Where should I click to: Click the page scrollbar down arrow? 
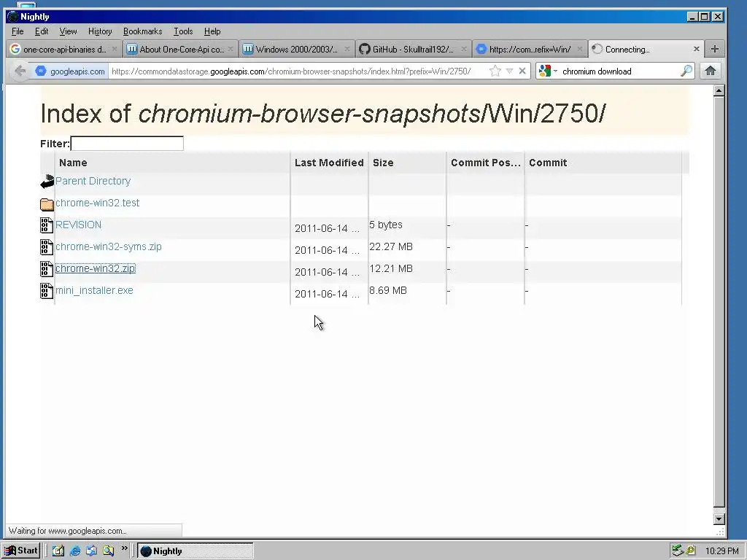[x=719, y=519]
